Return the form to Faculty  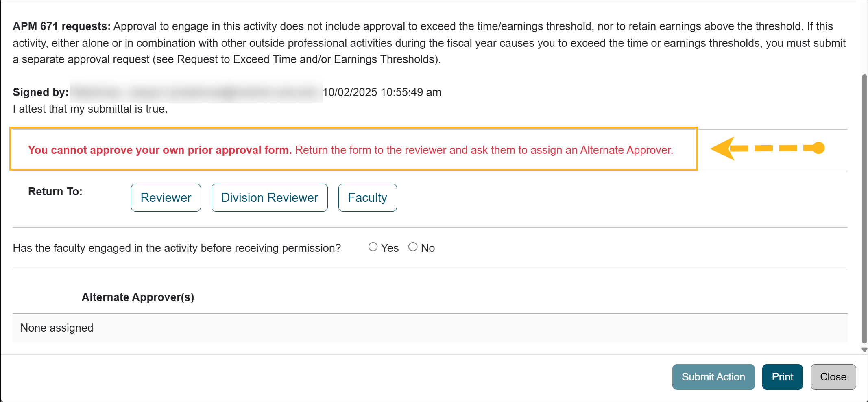(367, 198)
